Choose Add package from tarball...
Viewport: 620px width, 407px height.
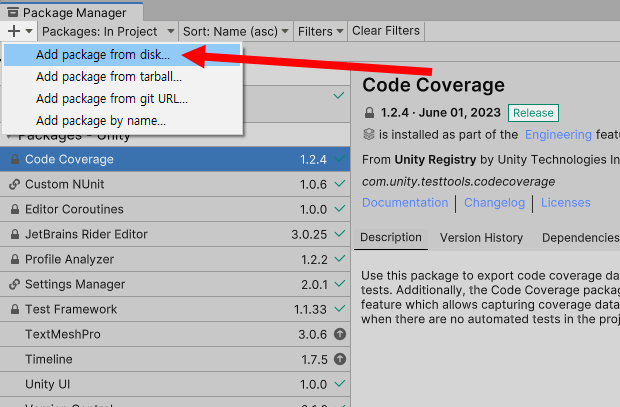click(122, 76)
